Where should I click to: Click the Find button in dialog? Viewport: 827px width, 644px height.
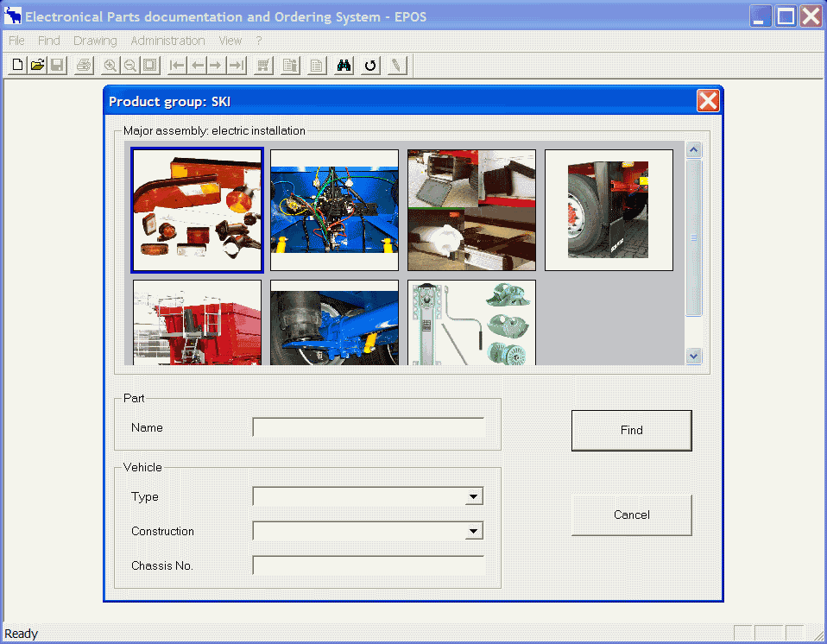coord(631,431)
